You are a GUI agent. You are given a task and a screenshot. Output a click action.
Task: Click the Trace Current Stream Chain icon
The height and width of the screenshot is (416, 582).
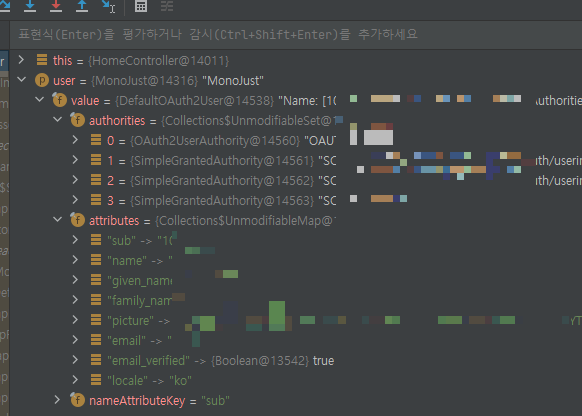(x=167, y=6)
